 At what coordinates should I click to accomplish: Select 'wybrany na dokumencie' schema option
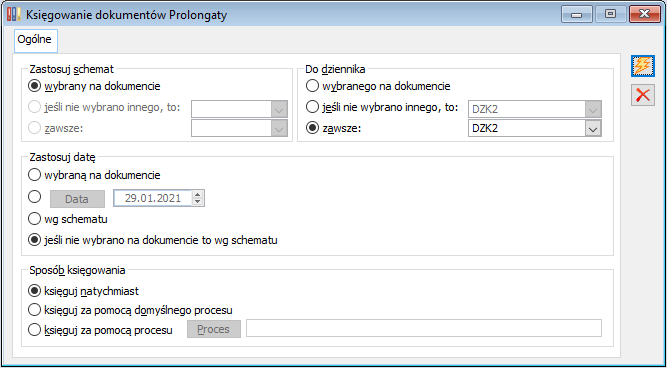pos(94,86)
